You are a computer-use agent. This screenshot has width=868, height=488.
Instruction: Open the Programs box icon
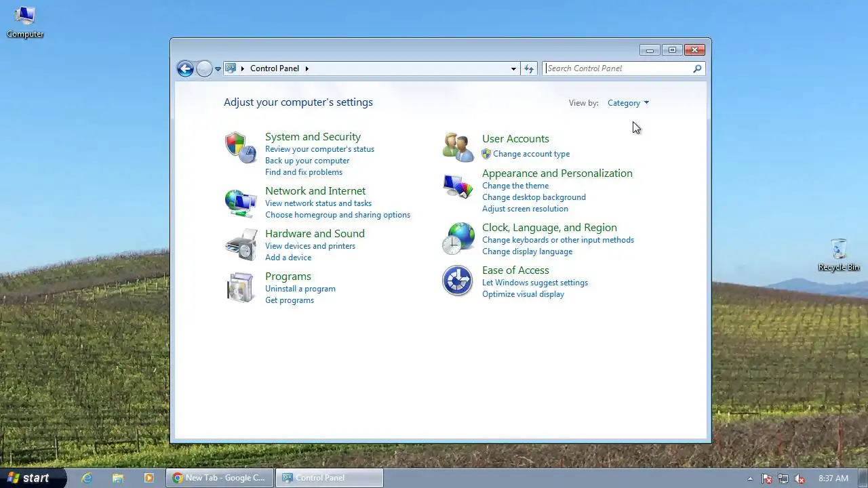pos(241,287)
